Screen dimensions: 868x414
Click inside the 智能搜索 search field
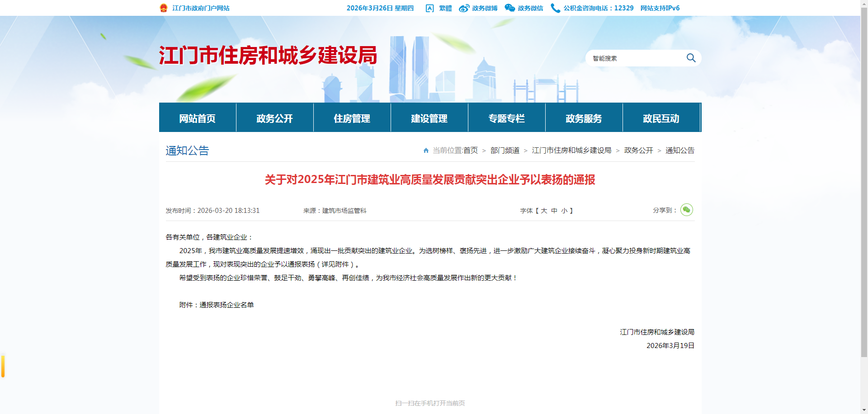pos(635,58)
